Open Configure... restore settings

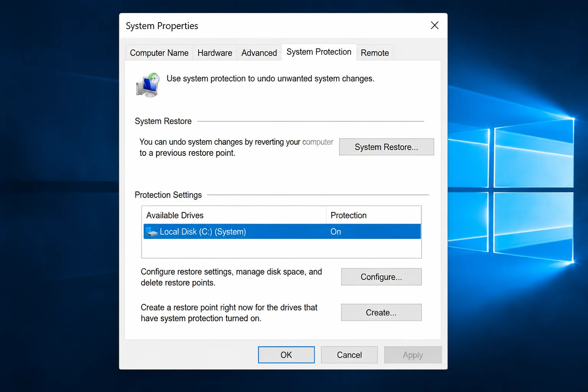381,277
